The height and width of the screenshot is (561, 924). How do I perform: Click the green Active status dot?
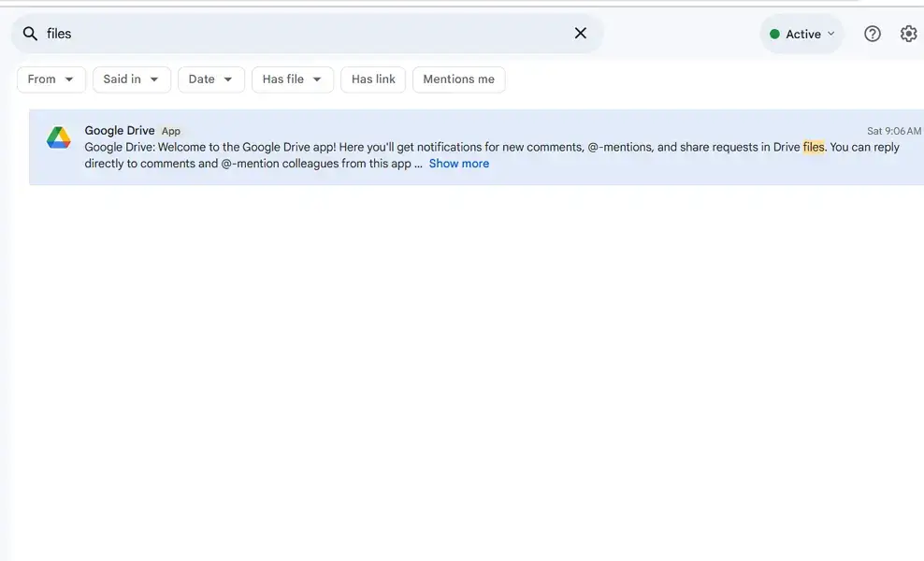[x=775, y=35]
